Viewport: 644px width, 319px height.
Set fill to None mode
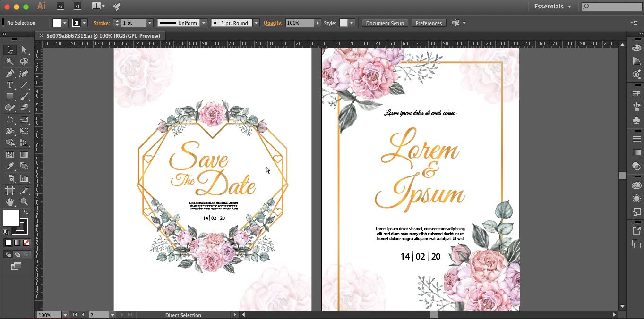tap(26, 243)
